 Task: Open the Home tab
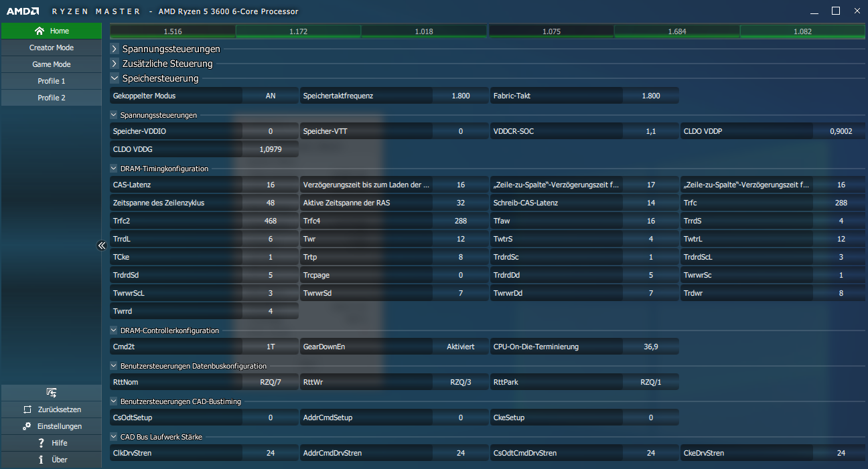pyautogui.click(x=51, y=31)
